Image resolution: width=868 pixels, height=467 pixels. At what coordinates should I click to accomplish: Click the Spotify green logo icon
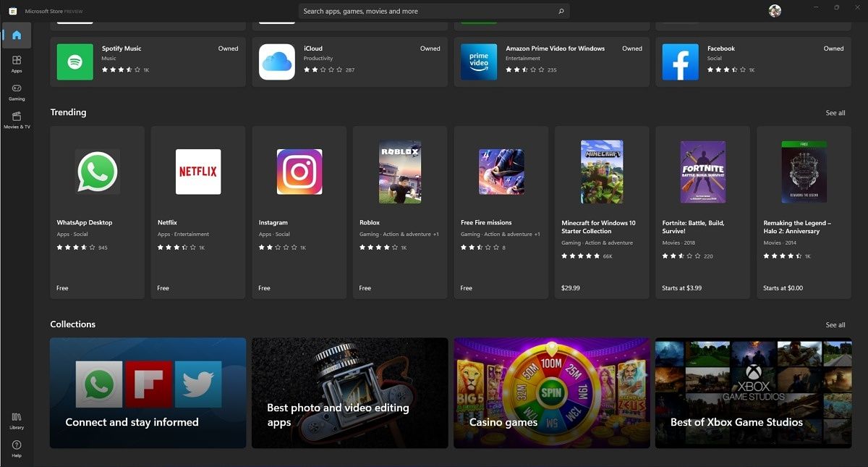75,62
